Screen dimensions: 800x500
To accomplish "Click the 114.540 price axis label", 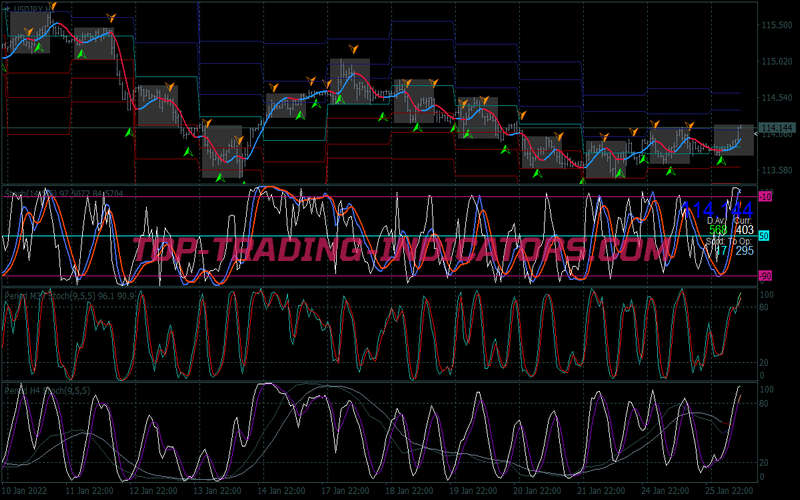I will tap(777, 97).
